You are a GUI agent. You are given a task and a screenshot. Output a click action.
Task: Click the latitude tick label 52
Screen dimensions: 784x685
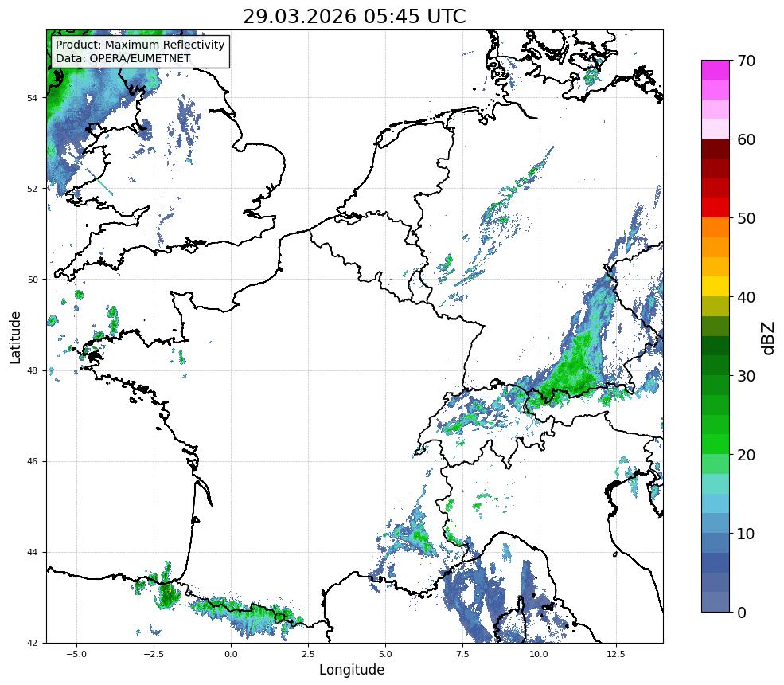[x=33, y=189]
